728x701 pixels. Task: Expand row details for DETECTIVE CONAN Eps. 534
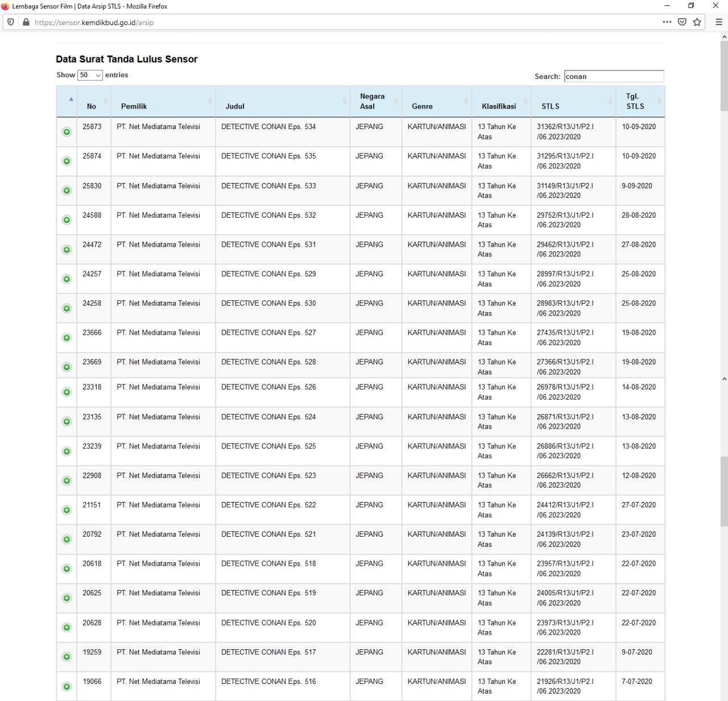pyautogui.click(x=67, y=132)
